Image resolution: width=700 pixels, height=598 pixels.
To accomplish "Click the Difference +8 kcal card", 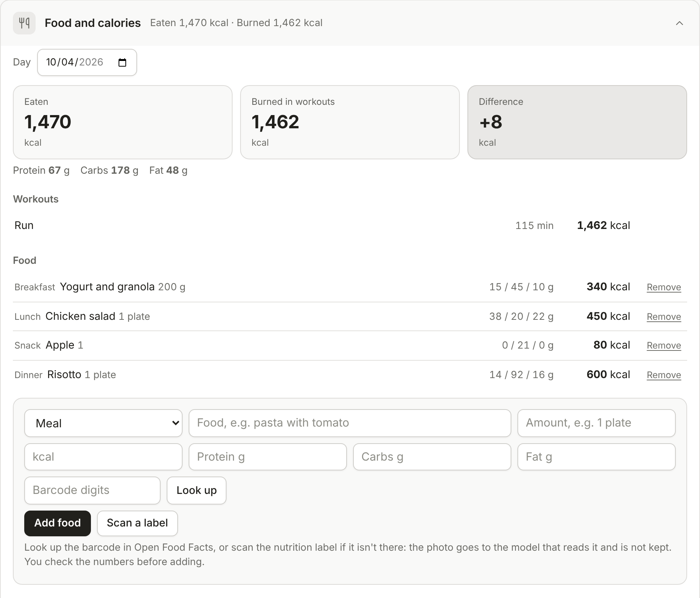I will pyautogui.click(x=577, y=122).
